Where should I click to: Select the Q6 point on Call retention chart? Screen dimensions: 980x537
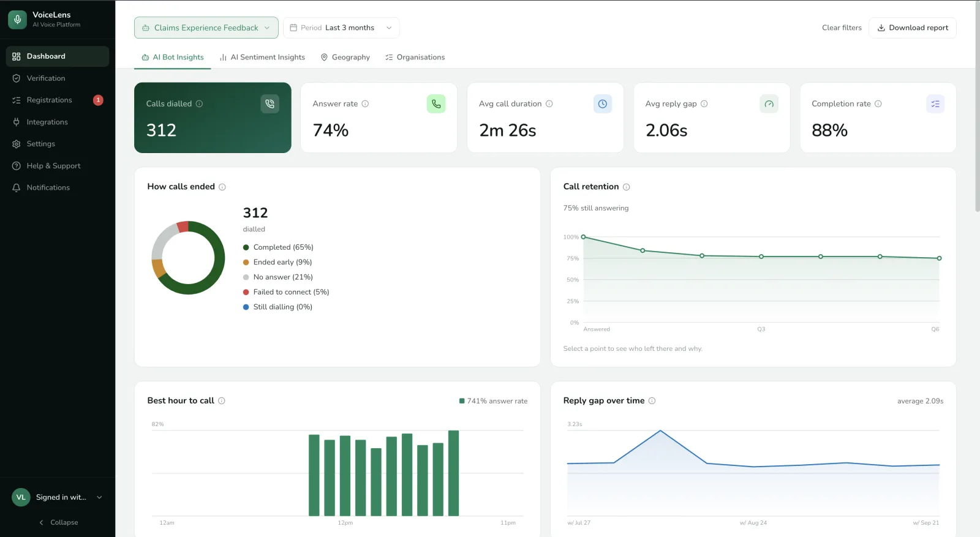[x=939, y=258]
